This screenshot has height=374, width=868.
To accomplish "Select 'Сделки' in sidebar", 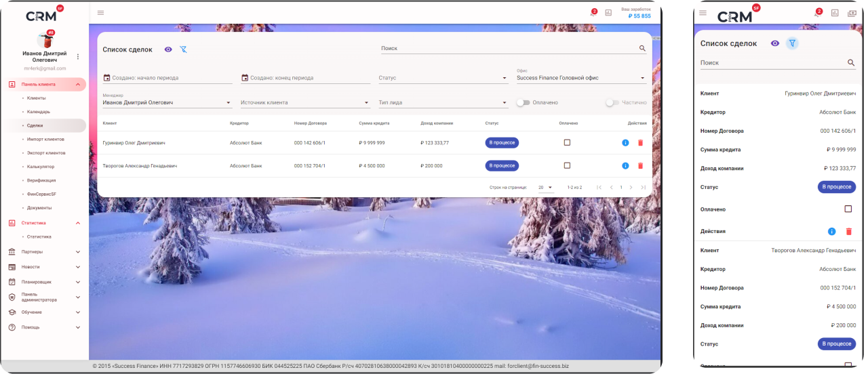I will click(45, 125).
